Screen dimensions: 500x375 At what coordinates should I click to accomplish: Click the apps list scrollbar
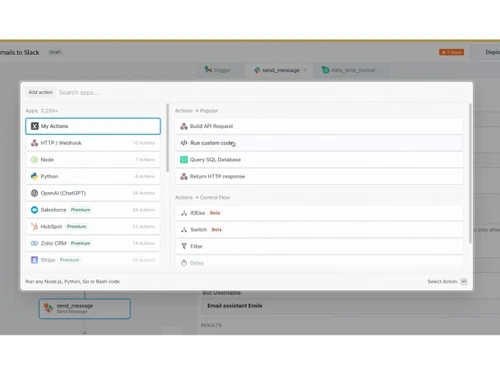click(x=167, y=138)
